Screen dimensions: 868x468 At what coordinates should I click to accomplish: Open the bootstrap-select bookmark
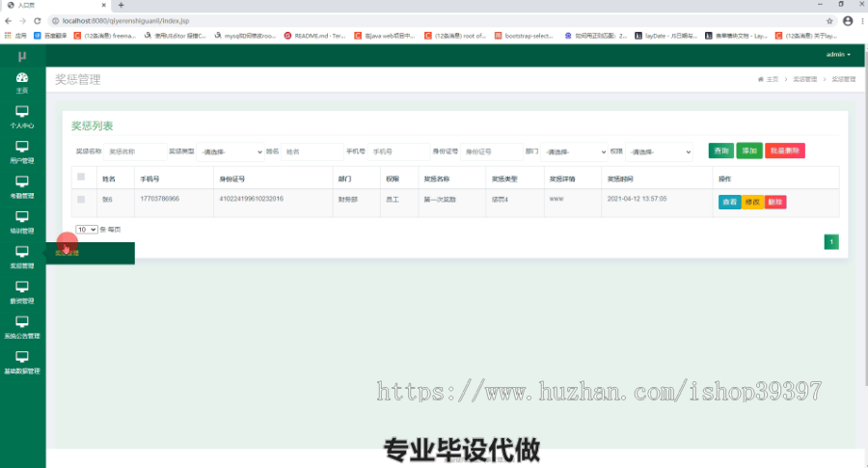pos(524,36)
